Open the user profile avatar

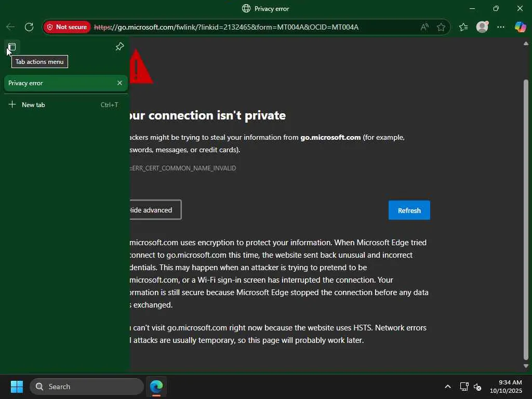coord(483,27)
